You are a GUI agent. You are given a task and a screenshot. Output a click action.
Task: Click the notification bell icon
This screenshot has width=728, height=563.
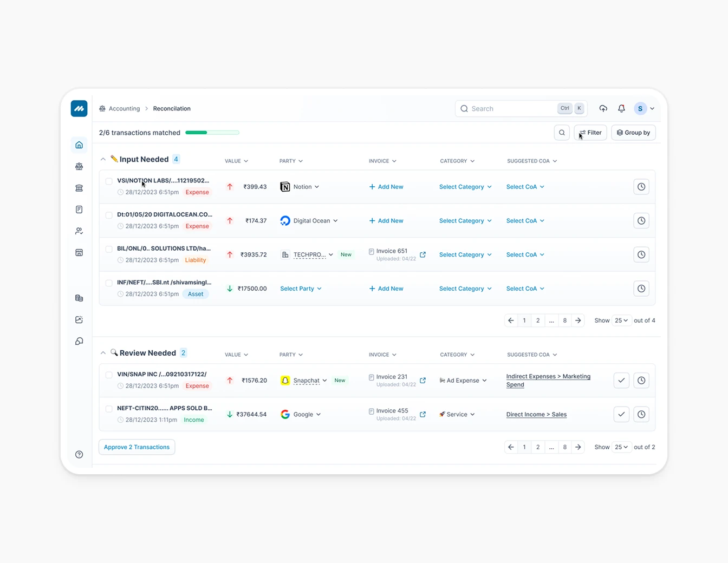621,109
